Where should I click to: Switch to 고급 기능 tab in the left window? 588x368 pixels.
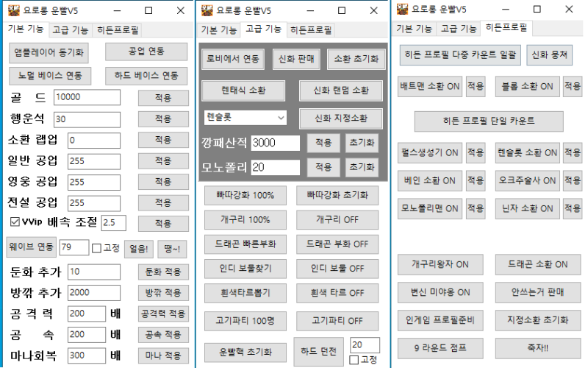(x=71, y=30)
